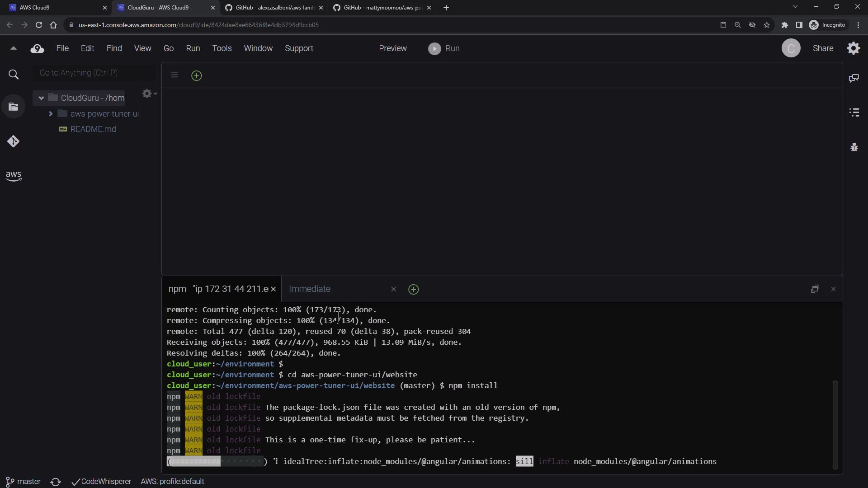
Task: Click the sidebar search magnifier icon
Action: pos(14,75)
